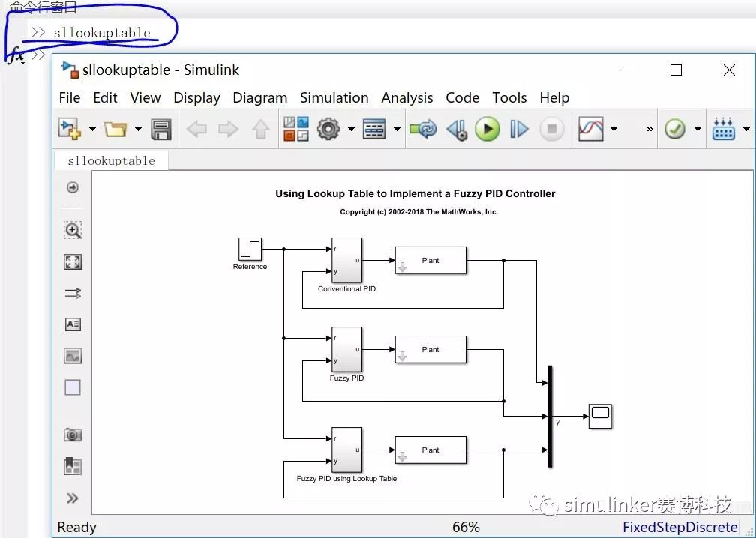Open the Simulation Data Inspector icon
The height and width of the screenshot is (538, 756).
click(591, 129)
